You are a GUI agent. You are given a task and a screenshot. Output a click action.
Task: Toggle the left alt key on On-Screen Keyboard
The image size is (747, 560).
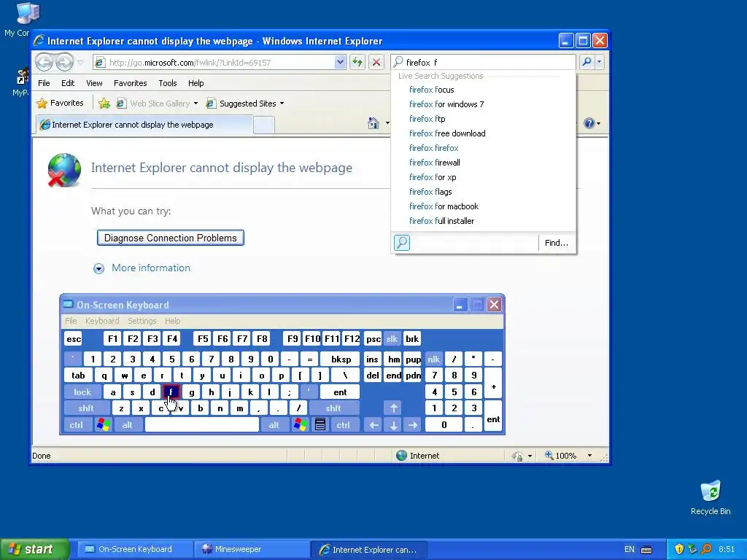(127, 425)
